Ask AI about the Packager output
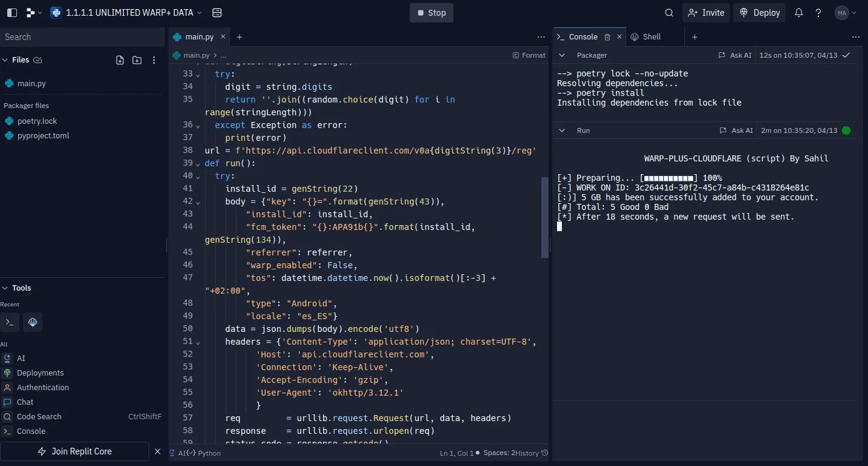Image resolution: width=868 pixels, height=466 pixels. coord(735,55)
